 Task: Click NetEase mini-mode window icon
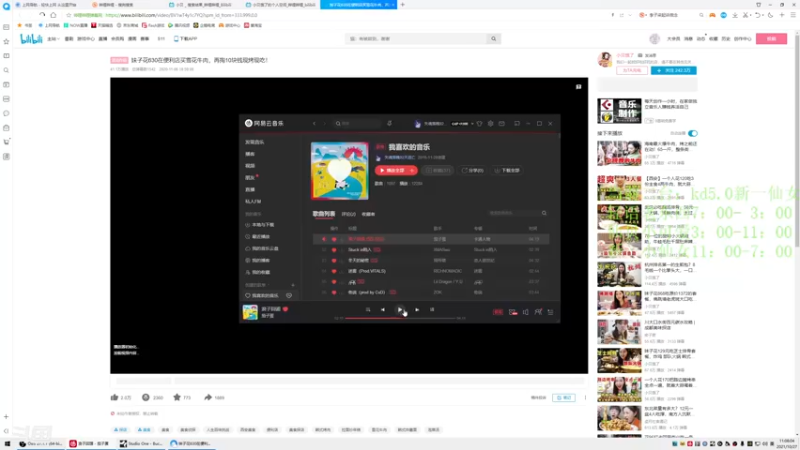(517, 123)
